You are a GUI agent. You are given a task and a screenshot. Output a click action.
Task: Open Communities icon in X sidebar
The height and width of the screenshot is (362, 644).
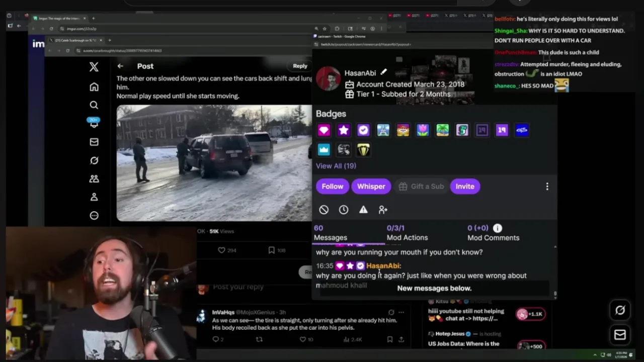coord(94,178)
